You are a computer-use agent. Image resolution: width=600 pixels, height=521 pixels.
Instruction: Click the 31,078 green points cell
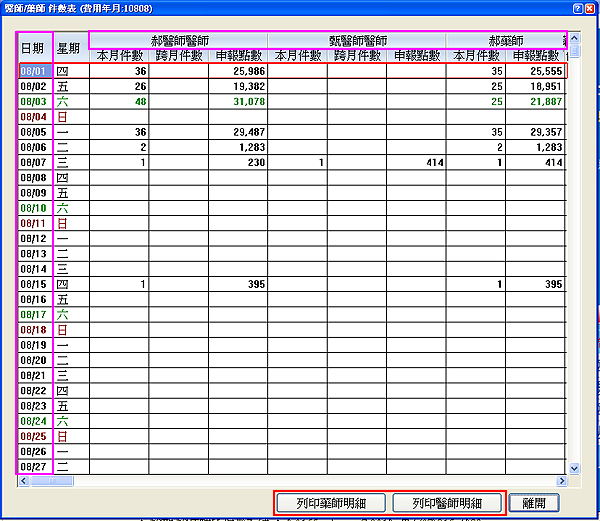pos(237,102)
